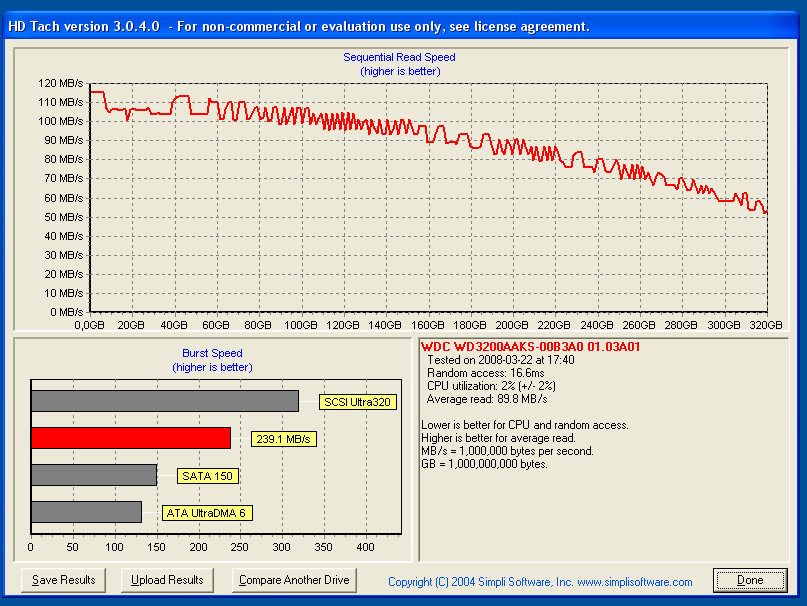807x606 pixels.
Task: Click the gray SATA 150 bar
Action: pos(93,475)
